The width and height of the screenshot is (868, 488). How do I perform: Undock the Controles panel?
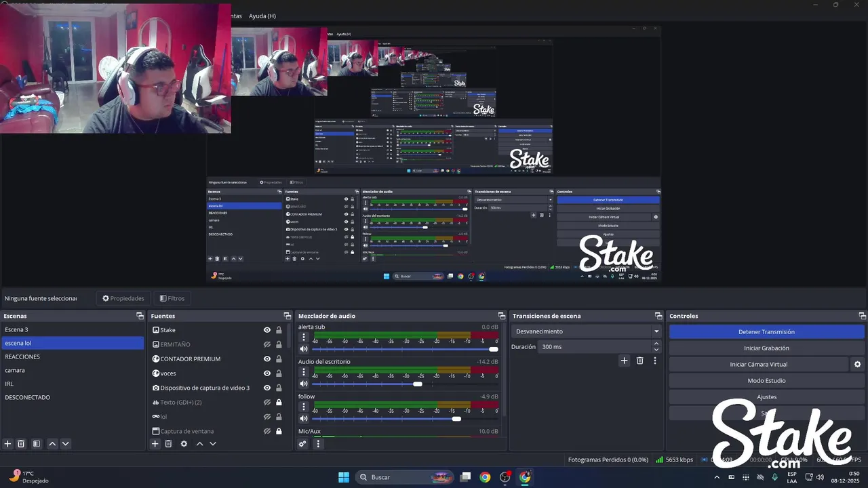[x=863, y=316]
